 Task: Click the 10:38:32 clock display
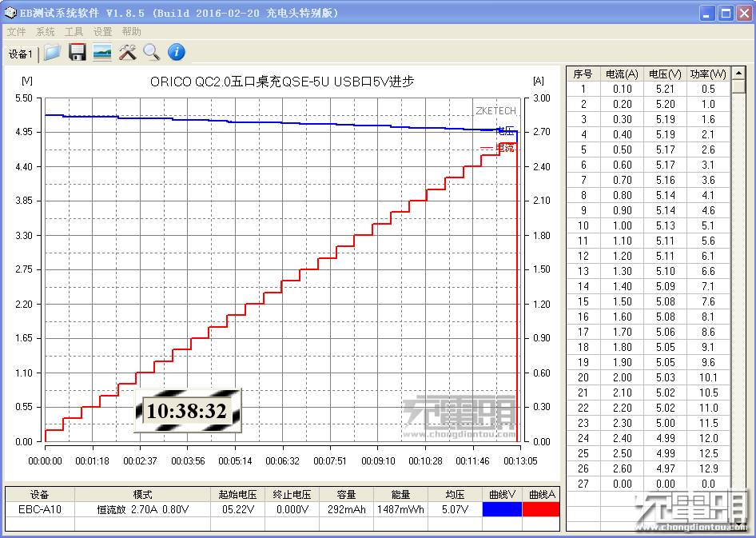click(187, 411)
